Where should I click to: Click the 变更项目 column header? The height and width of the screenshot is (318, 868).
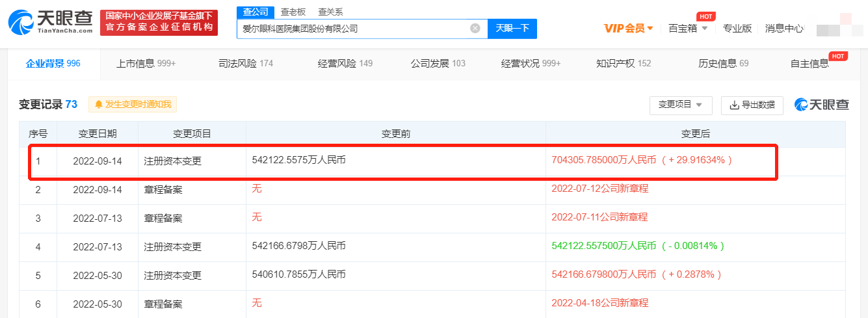coord(192,134)
